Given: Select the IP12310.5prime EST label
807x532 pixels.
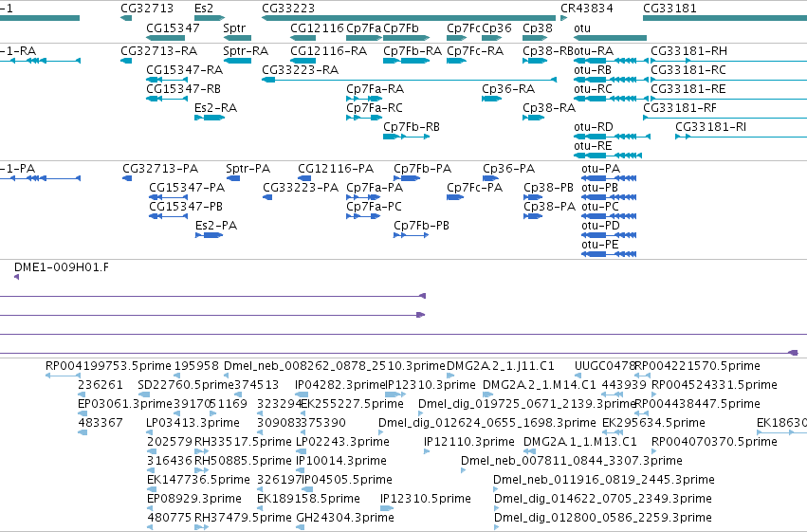Looking at the screenshot, I should pos(426,499).
